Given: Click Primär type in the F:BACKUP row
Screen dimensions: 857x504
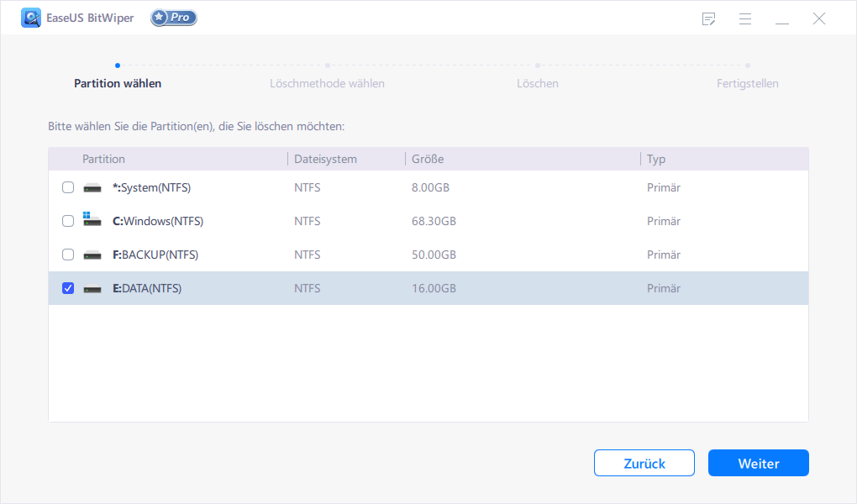Looking at the screenshot, I should [664, 255].
